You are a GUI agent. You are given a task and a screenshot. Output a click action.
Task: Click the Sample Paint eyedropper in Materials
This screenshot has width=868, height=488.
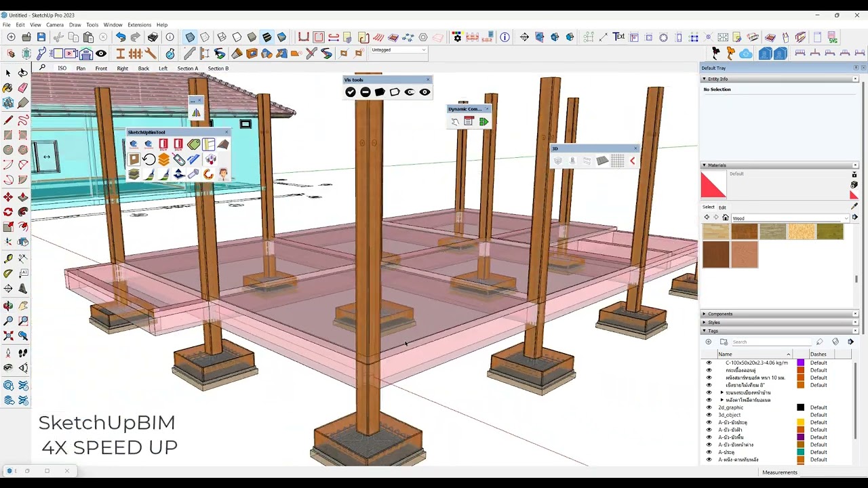(854, 207)
